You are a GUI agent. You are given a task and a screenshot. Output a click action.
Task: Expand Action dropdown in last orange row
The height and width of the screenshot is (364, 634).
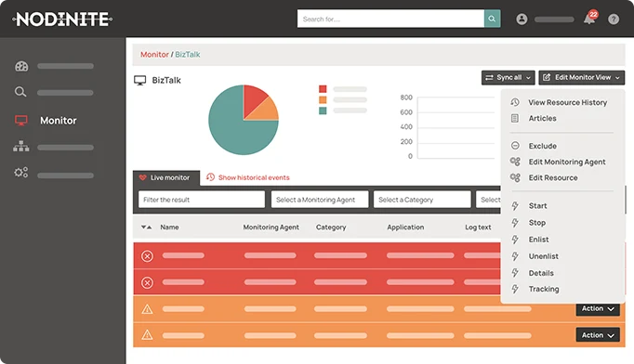(598, 335)
